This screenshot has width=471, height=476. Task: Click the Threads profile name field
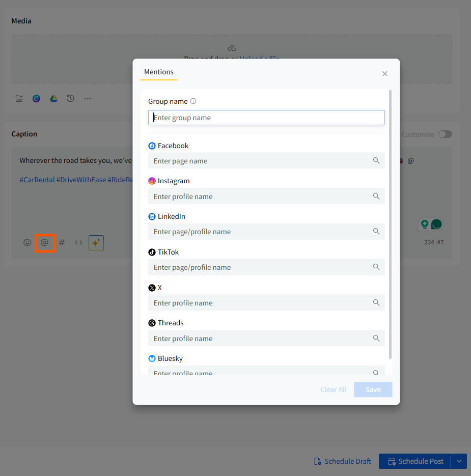click(266, 338)
